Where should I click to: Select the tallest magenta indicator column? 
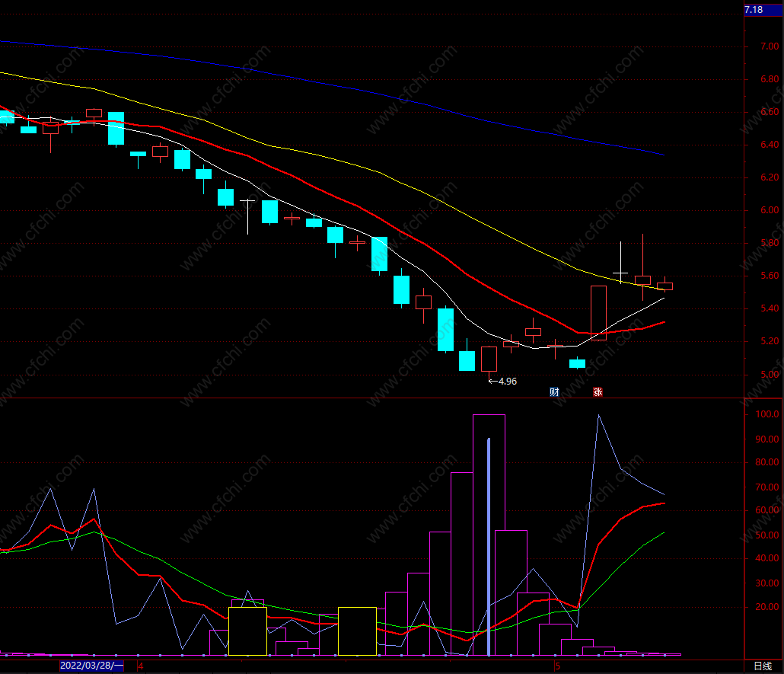[489, 535]
